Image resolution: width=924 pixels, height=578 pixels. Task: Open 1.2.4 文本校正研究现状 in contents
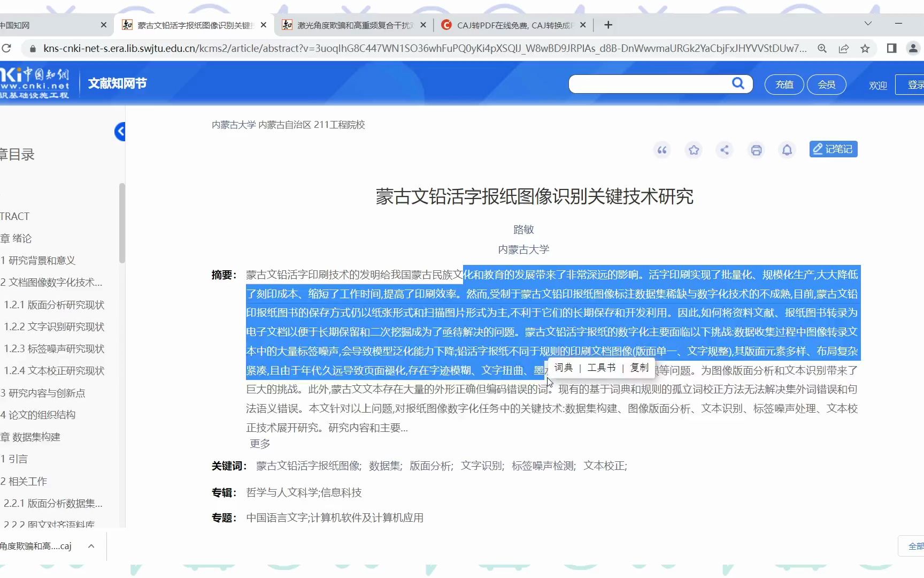(x=54, y=371)
